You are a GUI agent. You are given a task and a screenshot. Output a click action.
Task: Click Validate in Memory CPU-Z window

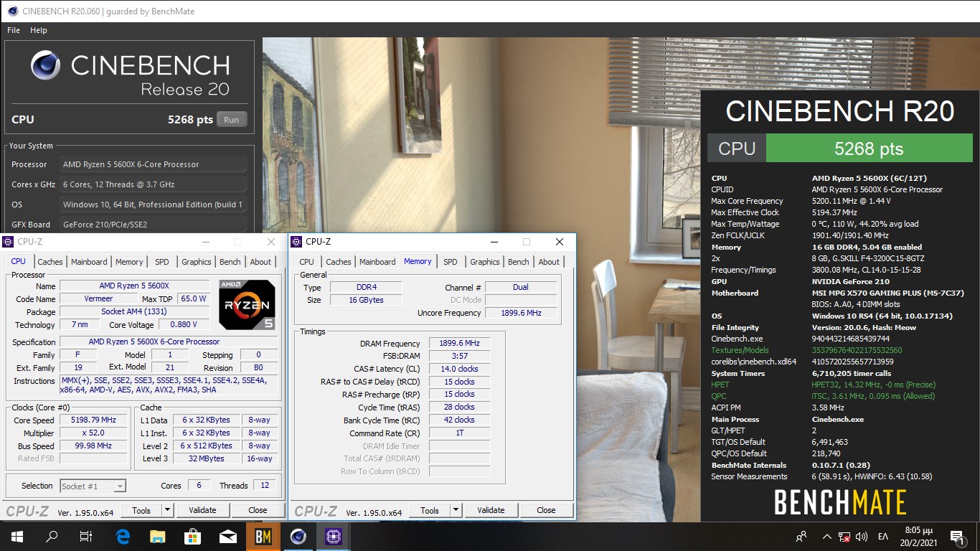pos(491,510)
